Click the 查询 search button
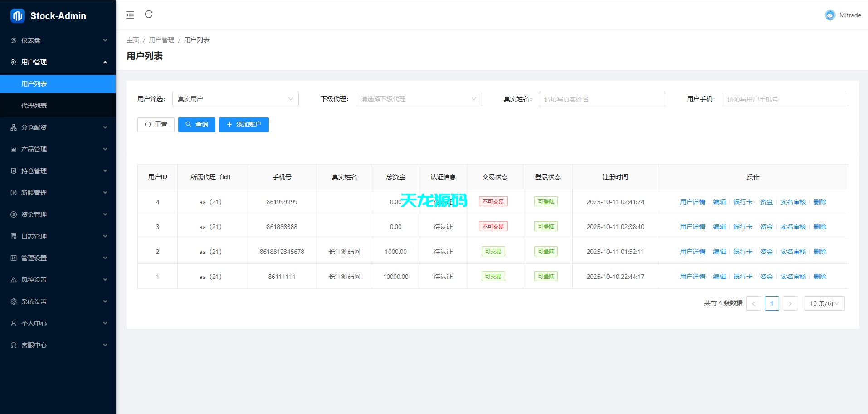 click(196, 125)
